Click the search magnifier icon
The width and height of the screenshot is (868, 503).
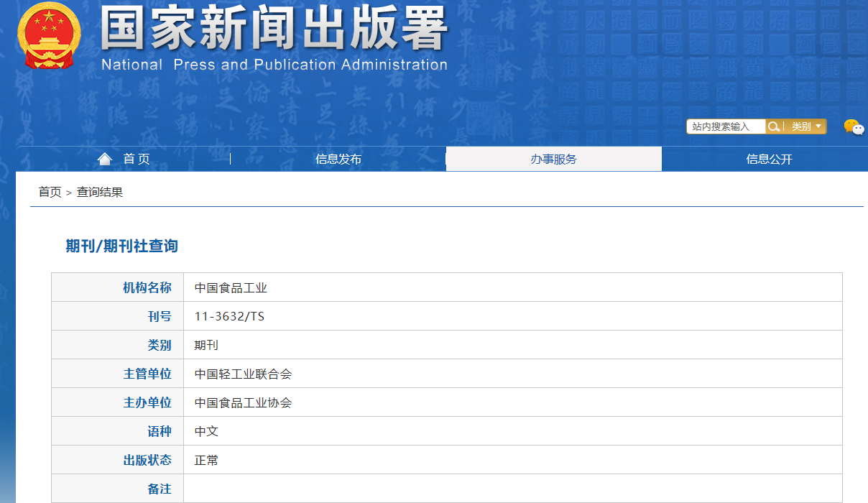point(774,126)
